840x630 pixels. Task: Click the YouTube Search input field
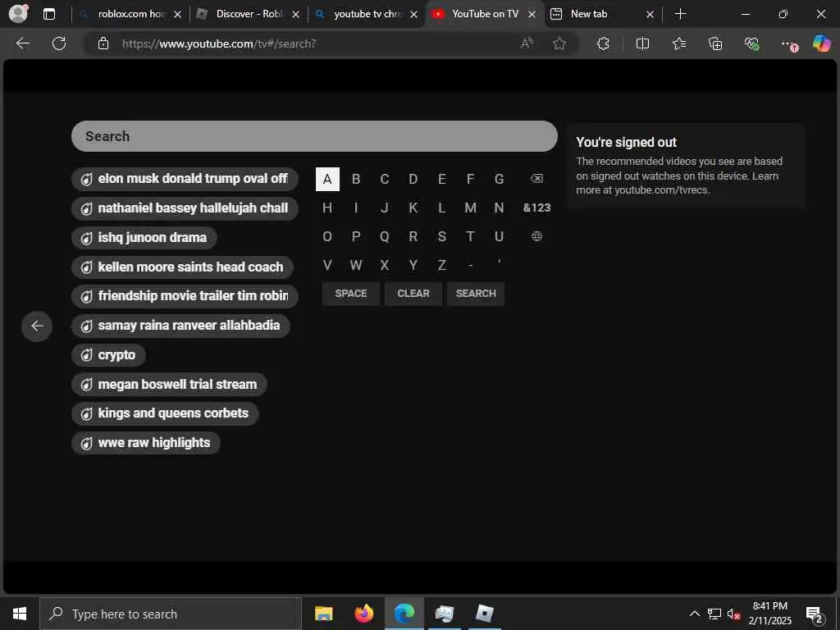314,136
